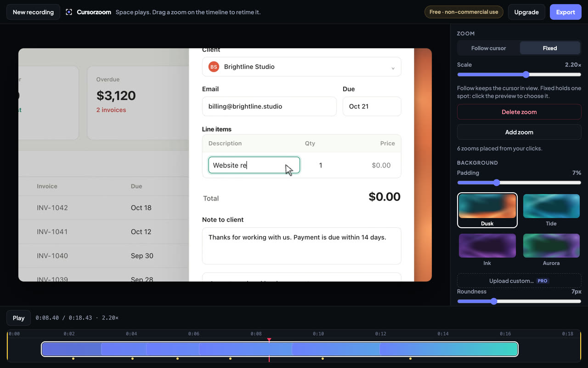This screenshot has height=368, width=588.
Task: Choose the Aurora background
Action: (x=551, y=250)
